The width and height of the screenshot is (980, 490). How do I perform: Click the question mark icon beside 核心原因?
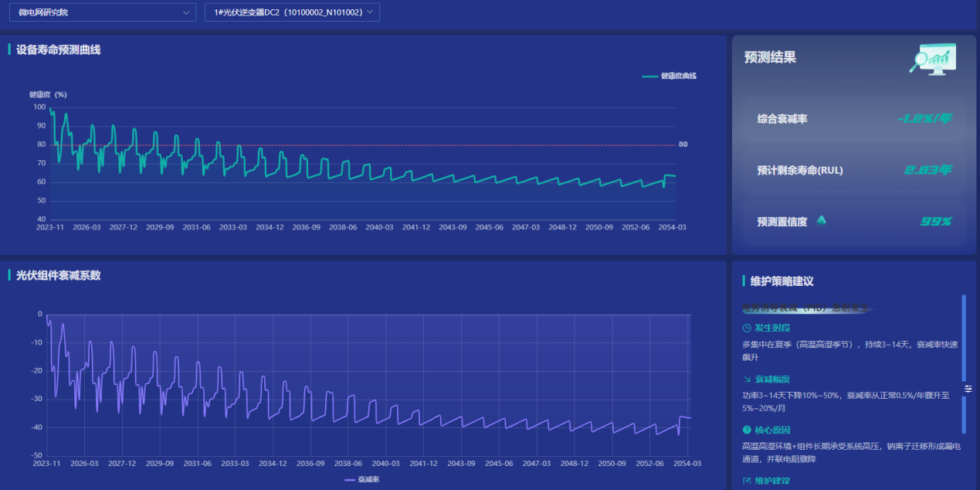tap(747, 430)
